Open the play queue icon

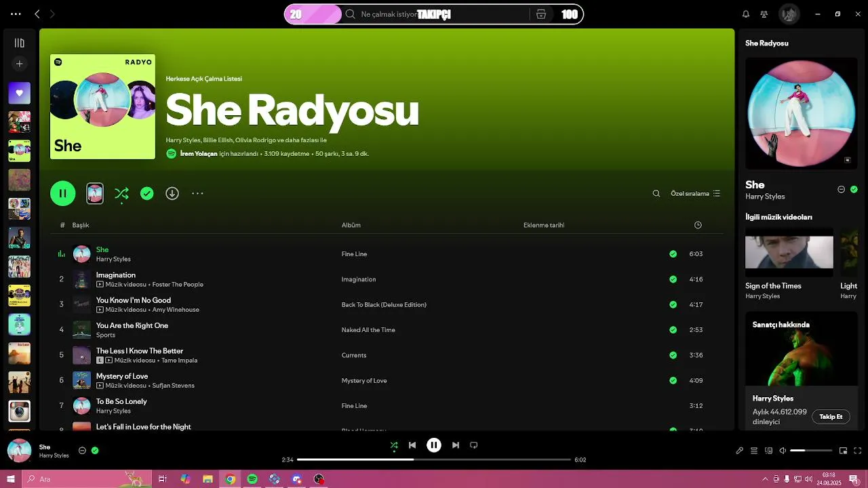pos(754,451)
